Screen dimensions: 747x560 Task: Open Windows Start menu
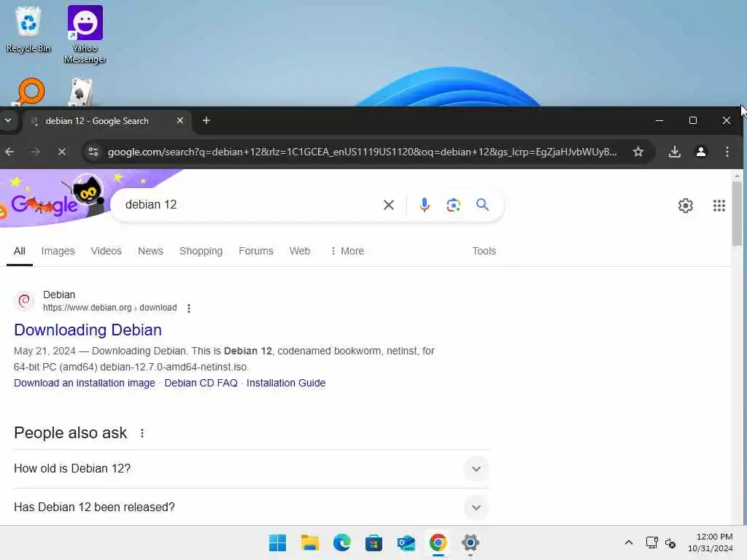pos(278,542)
